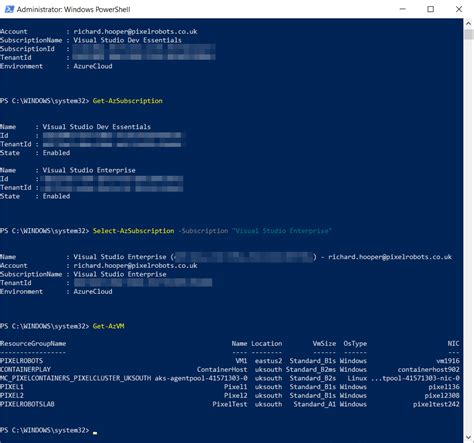This screenshot has width=474, height=443.
Task: Click the second 'Enabled' State value
Action: [x=56, y=196]
